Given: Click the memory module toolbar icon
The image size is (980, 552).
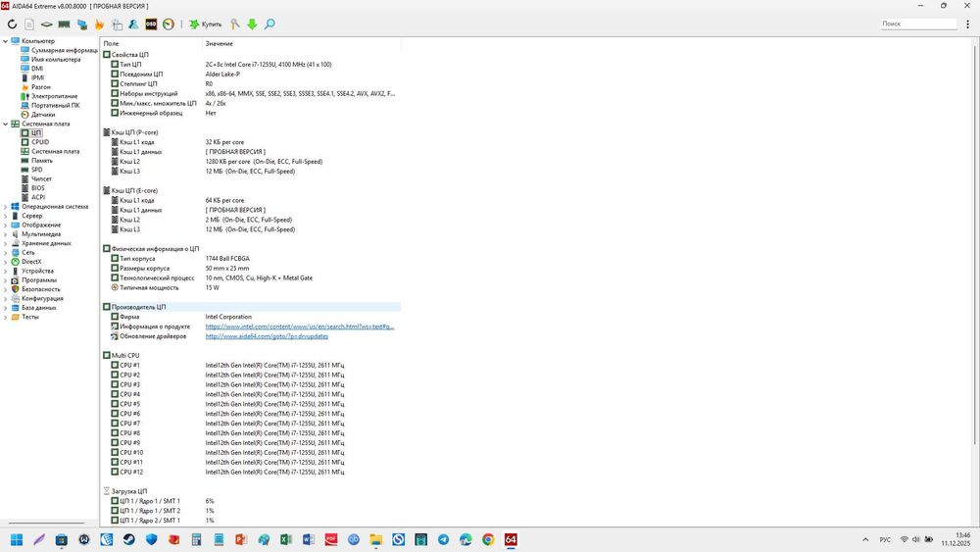Looking at the screenshot, I should 65,25.
